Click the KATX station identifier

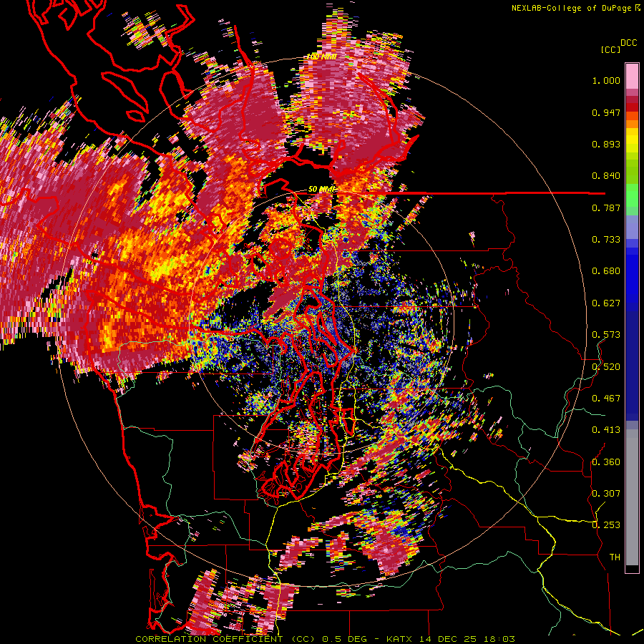(x=399, y=639)
